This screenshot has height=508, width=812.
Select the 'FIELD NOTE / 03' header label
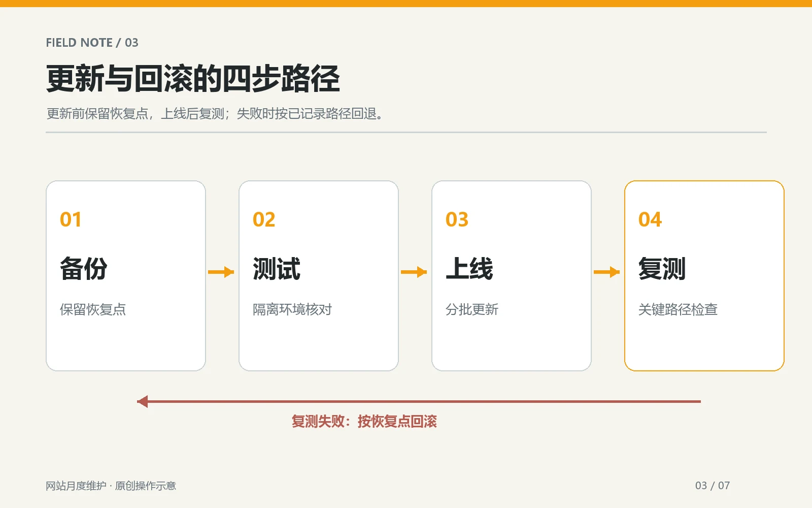92,43
